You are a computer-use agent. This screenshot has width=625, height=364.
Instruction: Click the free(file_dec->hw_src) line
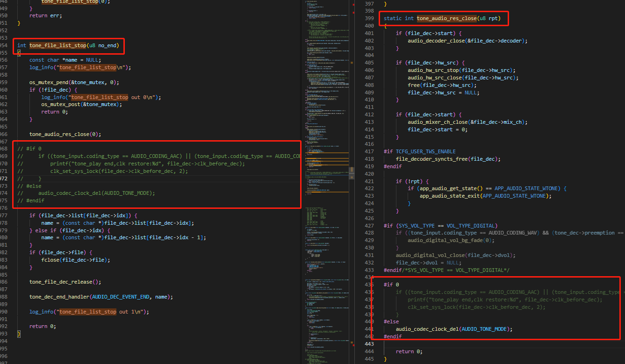tap(442, 85)
